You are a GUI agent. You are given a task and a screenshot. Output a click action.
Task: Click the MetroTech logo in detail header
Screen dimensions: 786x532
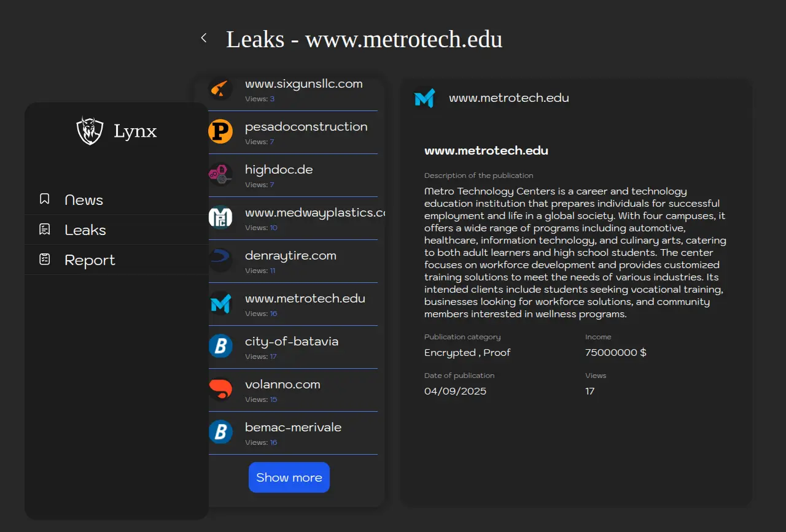(x=424, y=98)
